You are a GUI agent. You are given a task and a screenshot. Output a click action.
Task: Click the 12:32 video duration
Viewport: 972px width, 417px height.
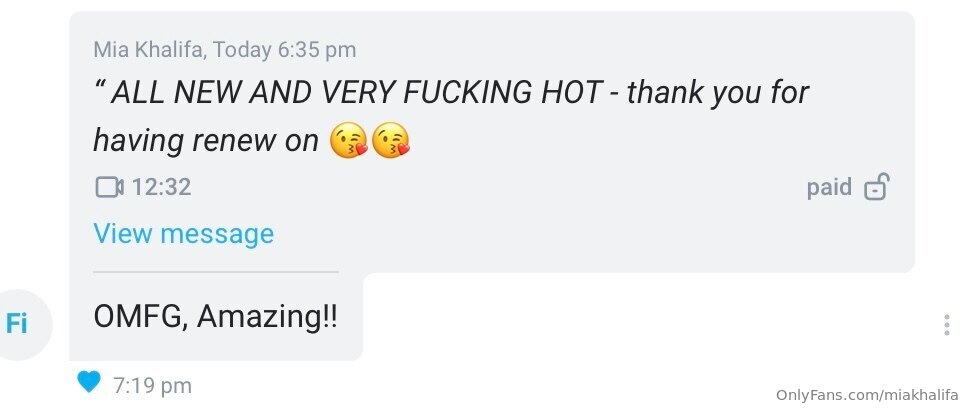point(161,187)
